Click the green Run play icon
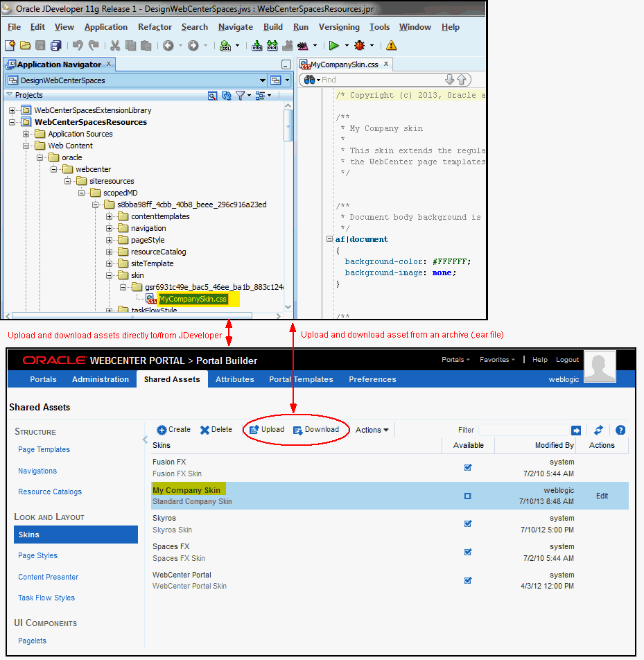 point(334,46)
